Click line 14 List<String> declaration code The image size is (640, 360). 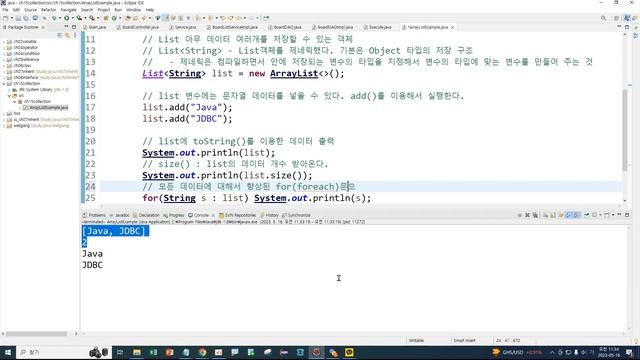[x=243, y=73]
